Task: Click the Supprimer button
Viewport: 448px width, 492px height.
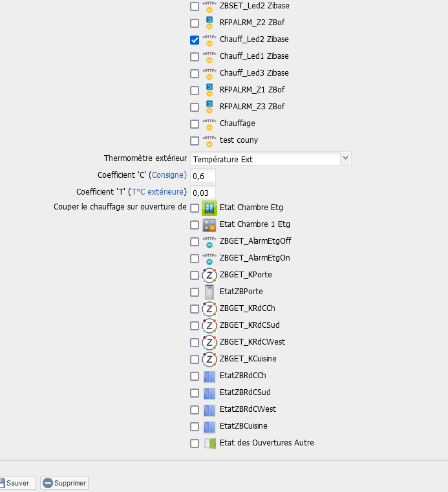Action: 64,483
